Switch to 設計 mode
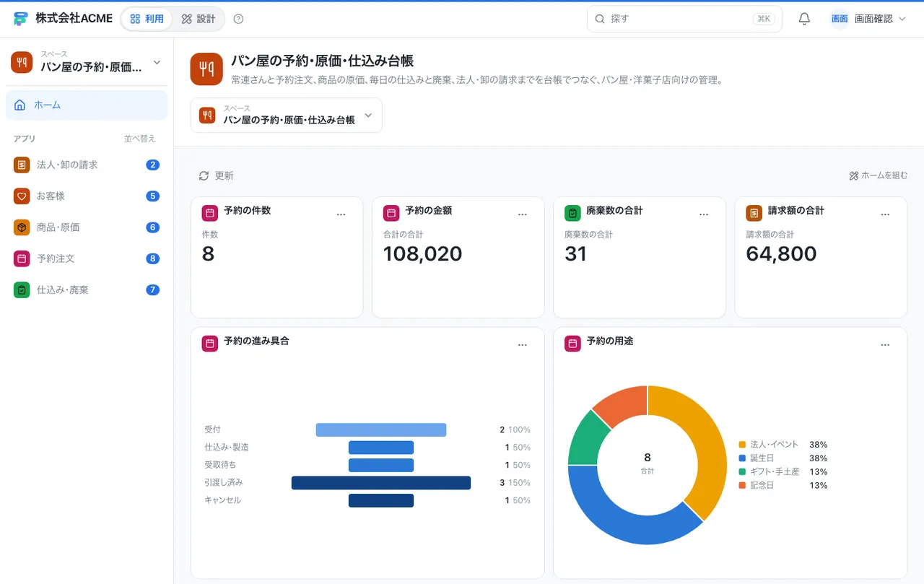Image resolution: width=924 pixels, height=584 pixels. pyautogui.click(x=199, y=19)
